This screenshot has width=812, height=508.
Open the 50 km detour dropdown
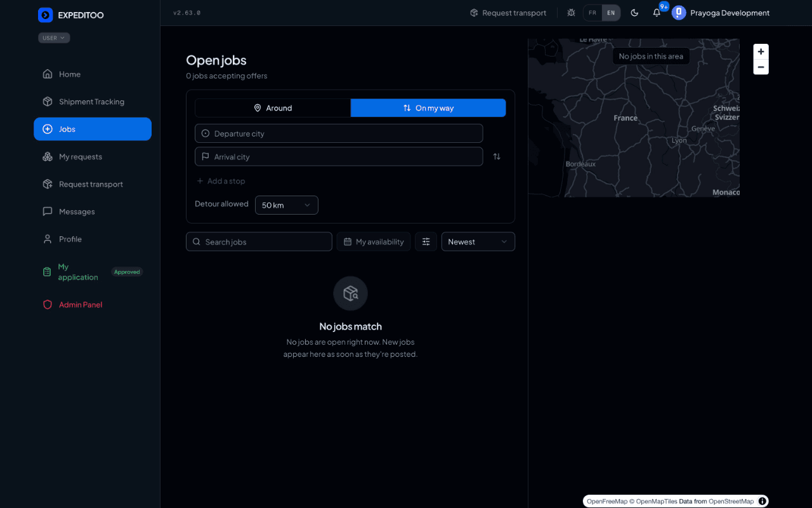(x=287, y=205)
